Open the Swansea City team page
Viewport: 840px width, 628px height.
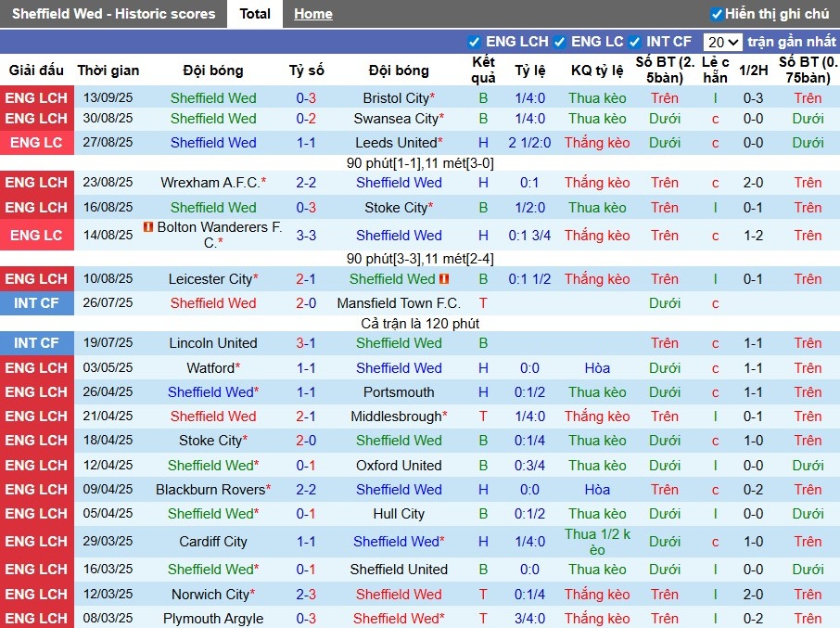tap(399, 119)
